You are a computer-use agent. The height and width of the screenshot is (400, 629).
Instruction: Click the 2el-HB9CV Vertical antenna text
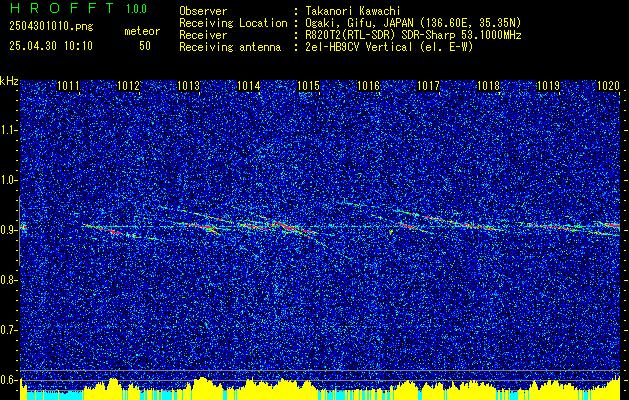click(388, 47)
